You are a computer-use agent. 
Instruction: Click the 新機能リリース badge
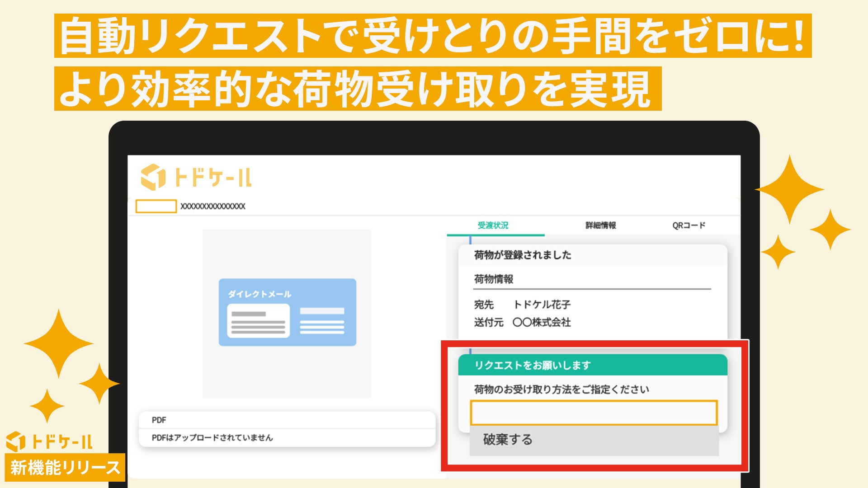click(65, 467)
